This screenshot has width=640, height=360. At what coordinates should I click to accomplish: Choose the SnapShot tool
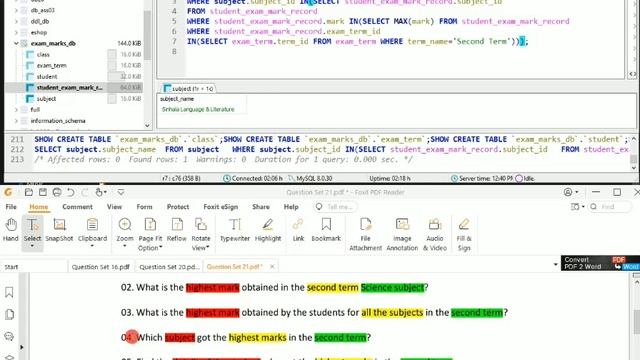(59, 230)
